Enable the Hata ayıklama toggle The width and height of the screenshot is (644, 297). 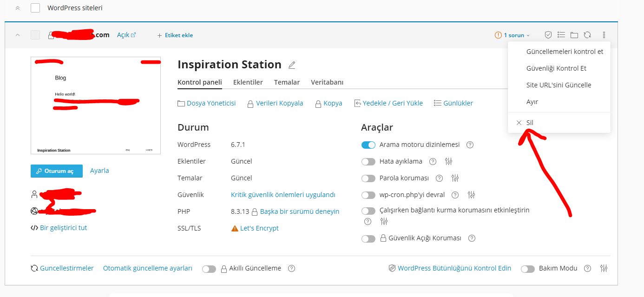pyautogui.click(x=368, y=161)
